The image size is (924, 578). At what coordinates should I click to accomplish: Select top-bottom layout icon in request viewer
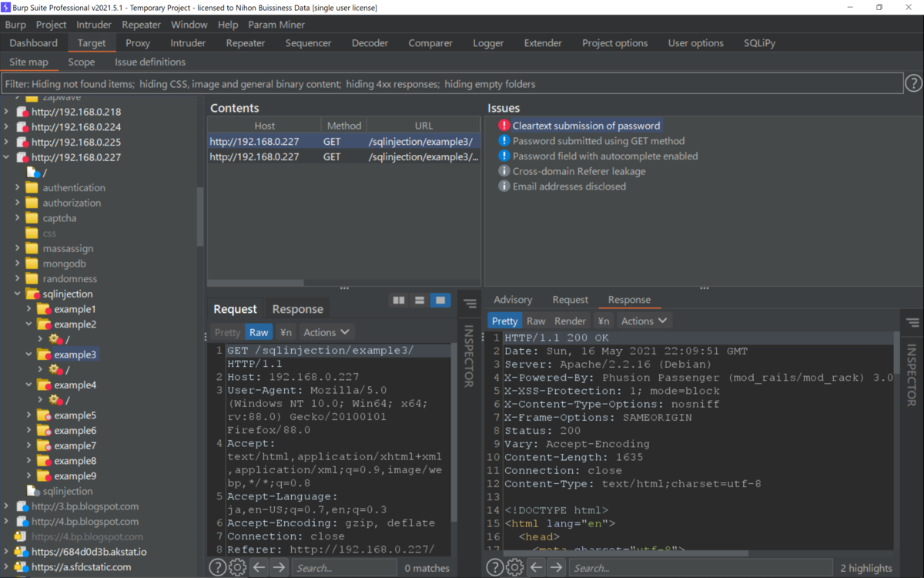pos(420,300)
